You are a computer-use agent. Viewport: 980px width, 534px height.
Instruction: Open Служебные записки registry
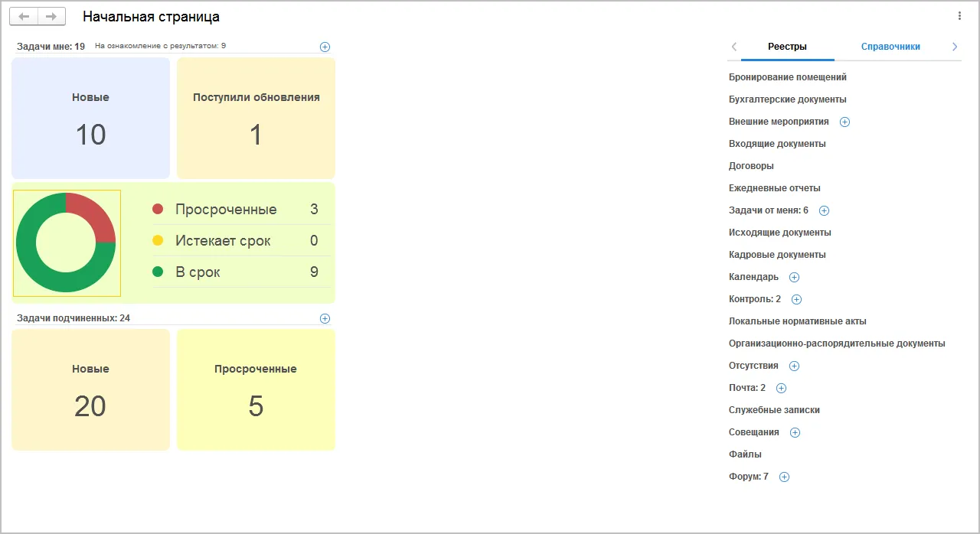(x=774, y=410)
